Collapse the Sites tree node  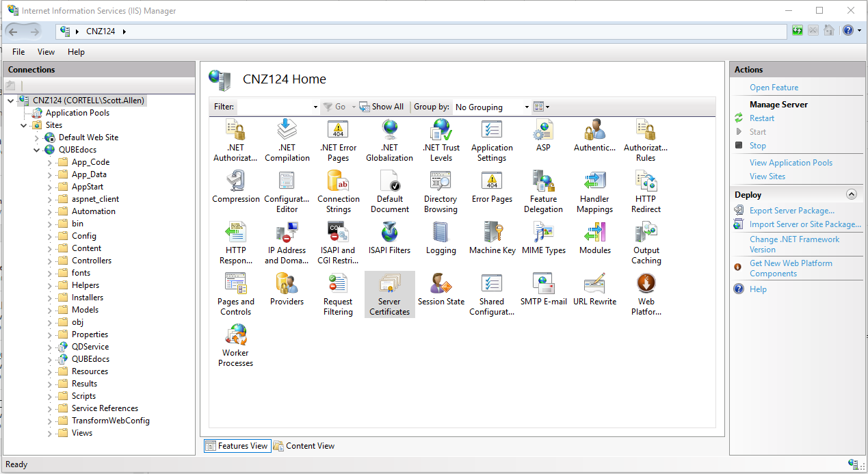(x=23, y=125)
